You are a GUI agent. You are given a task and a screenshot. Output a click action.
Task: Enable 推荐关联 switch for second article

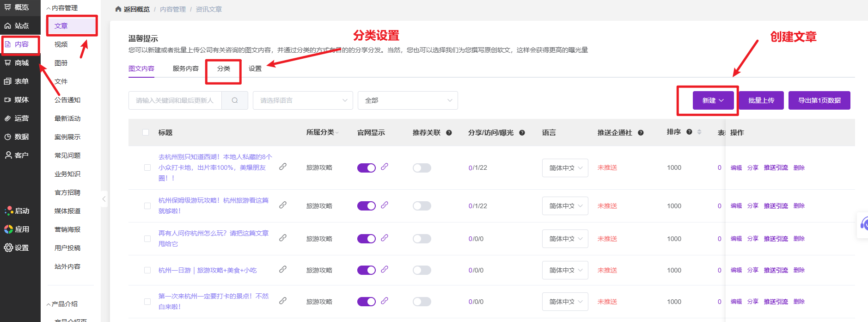click(422, 206)
